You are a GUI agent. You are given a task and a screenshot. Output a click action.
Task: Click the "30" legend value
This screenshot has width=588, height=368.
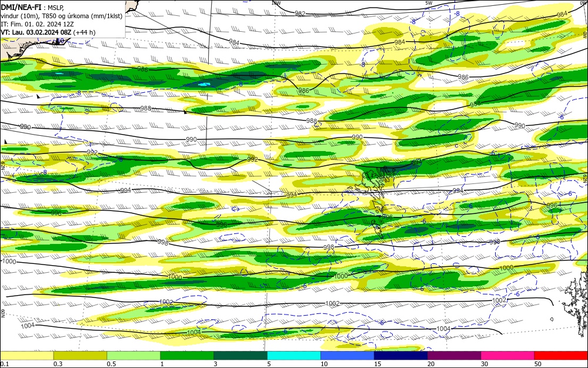click(485, 364)
